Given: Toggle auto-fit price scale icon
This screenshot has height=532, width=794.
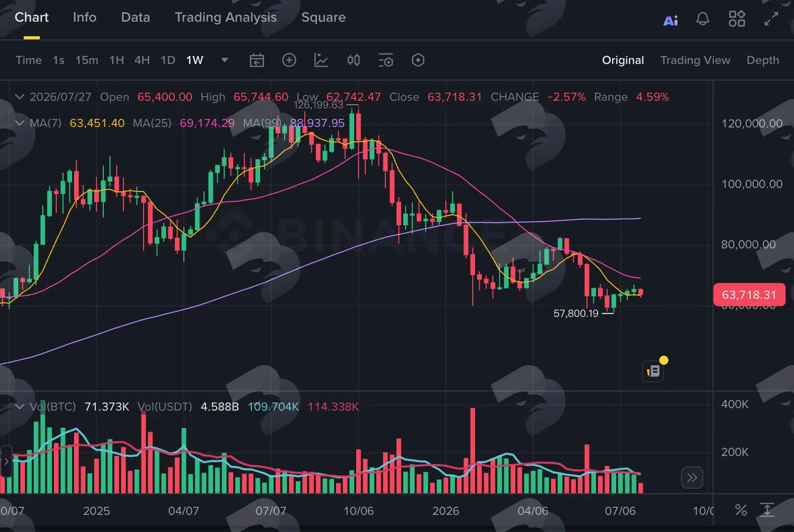Looking at the screenshot, I should click(767, 510).
